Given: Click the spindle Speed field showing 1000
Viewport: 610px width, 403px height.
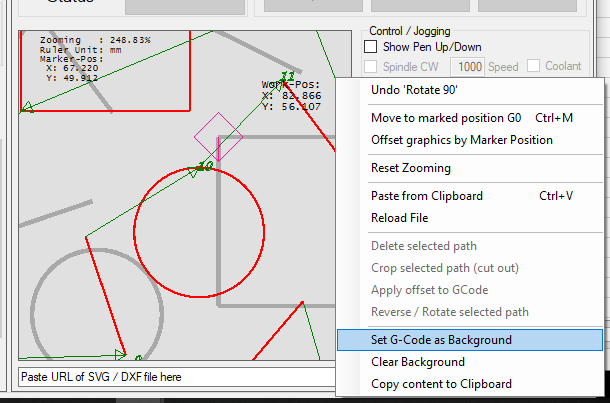Looking at the screenshot, I should pos(467,67).
